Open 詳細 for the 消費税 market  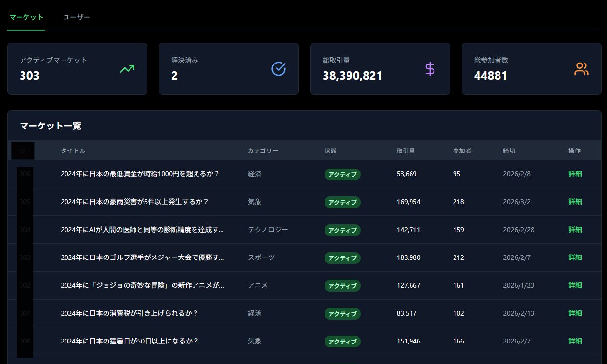pos(575,313)
